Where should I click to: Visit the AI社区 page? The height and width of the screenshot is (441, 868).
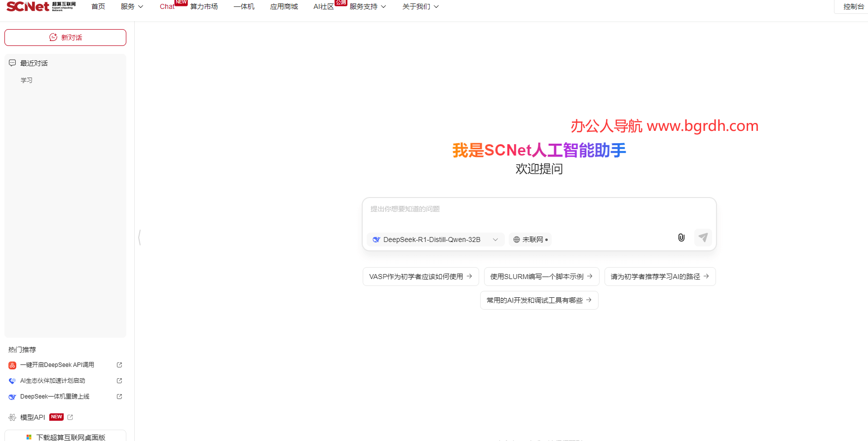(x=324, y=6)
